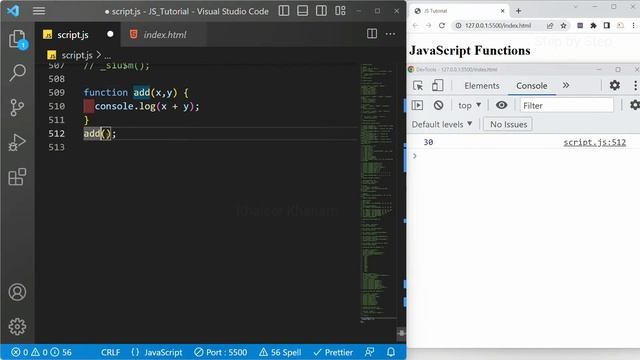Click the No Issues button
This screenshot has width=640, height=360.
(x=508, y=124)
